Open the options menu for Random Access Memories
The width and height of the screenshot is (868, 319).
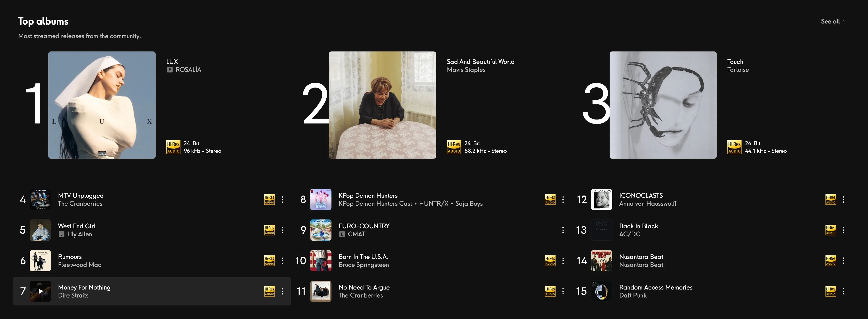pyautogui.click(x=844, y=291)
